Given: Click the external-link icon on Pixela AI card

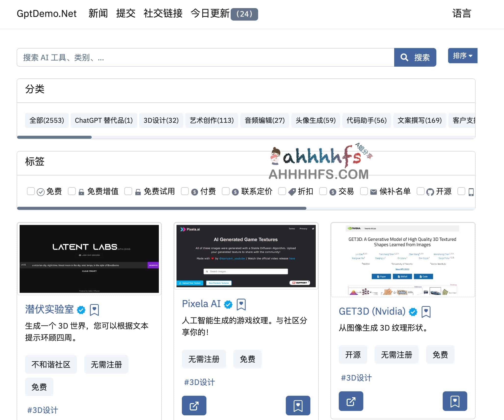Looking at the screenshot, I should coord(194,406).
